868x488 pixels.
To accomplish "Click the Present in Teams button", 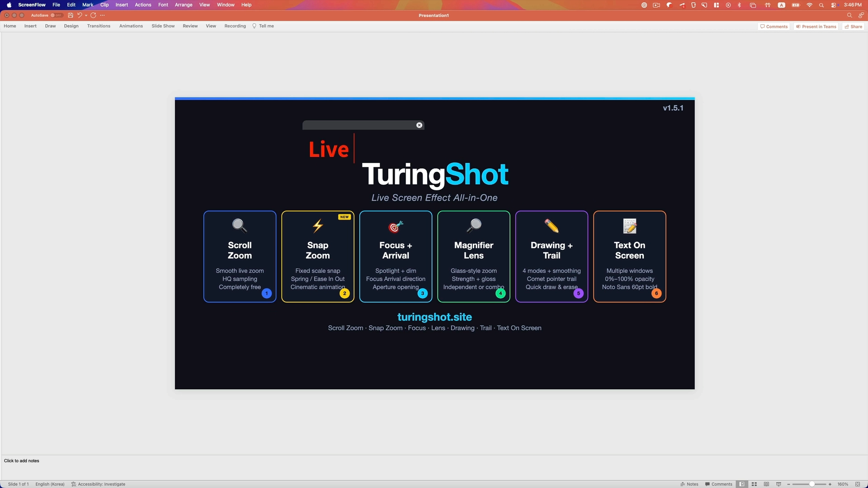I will pos(816,27).
